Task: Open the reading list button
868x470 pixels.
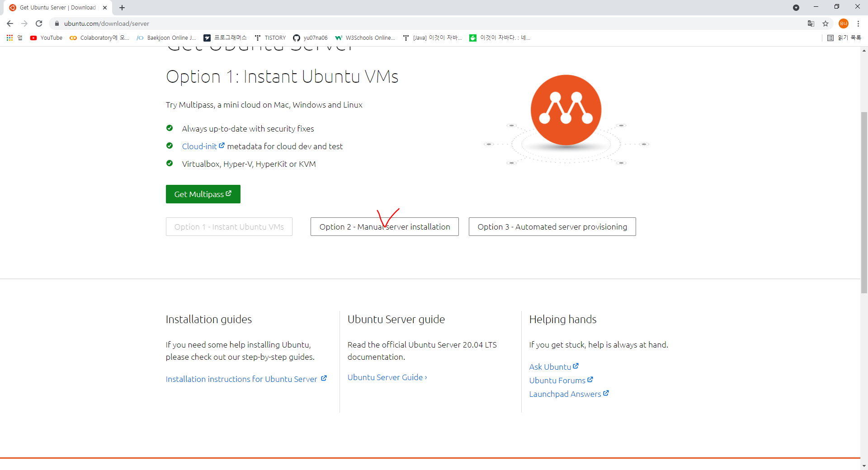Action: 844,38
